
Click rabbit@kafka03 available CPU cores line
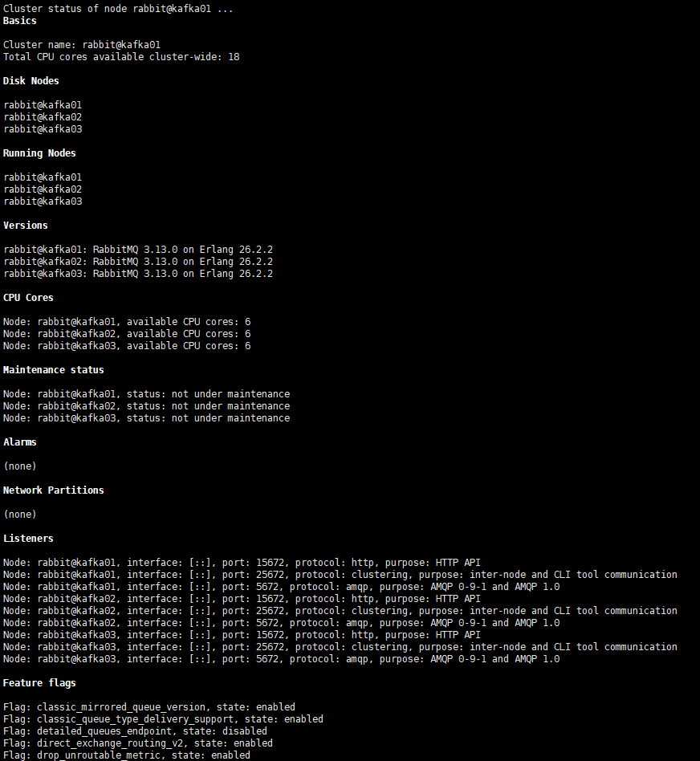[x=127, y=345]
